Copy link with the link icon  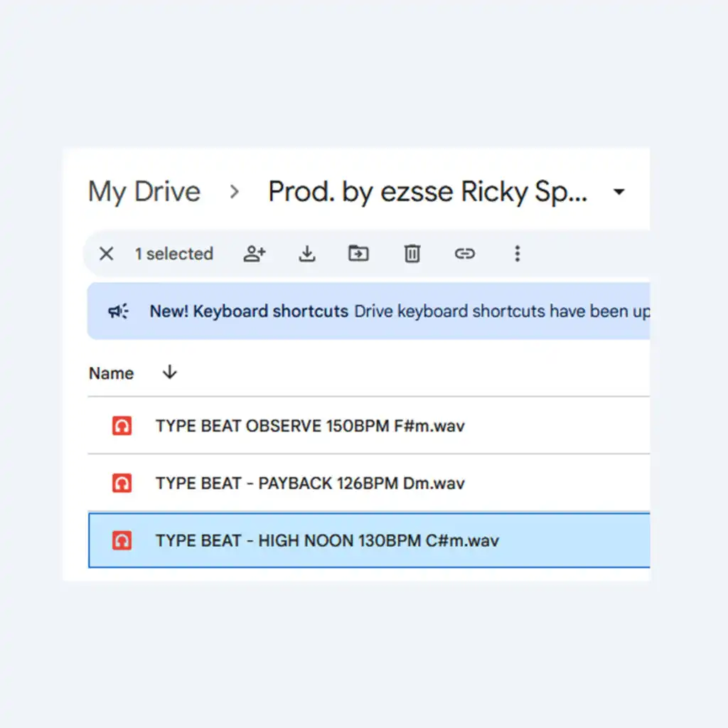pos(465,254)
